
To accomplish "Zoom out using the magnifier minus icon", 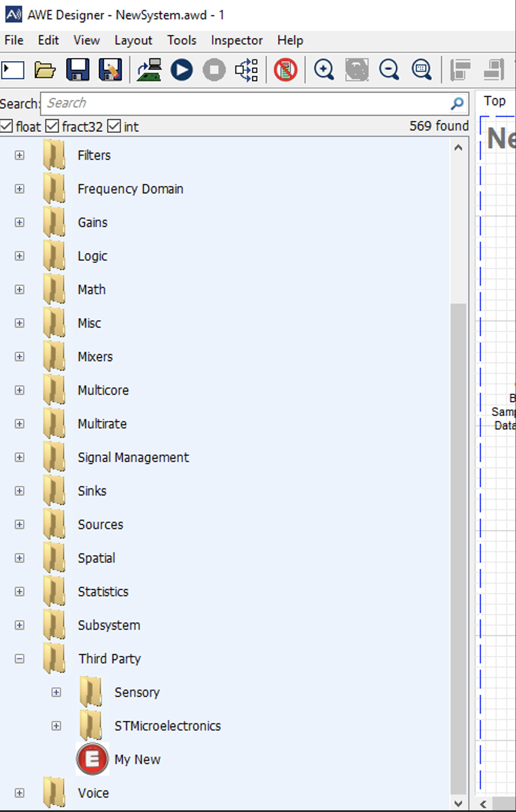I will 389,70.
